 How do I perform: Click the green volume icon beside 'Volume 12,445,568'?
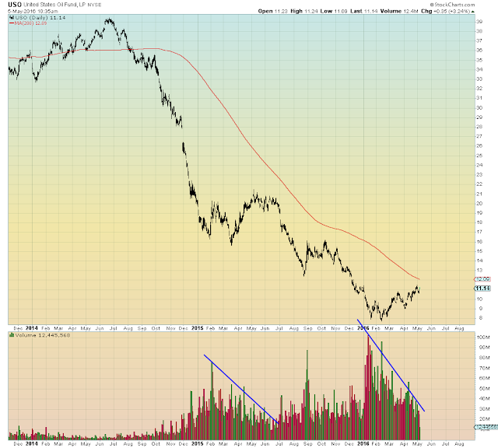tap(12, 335)
